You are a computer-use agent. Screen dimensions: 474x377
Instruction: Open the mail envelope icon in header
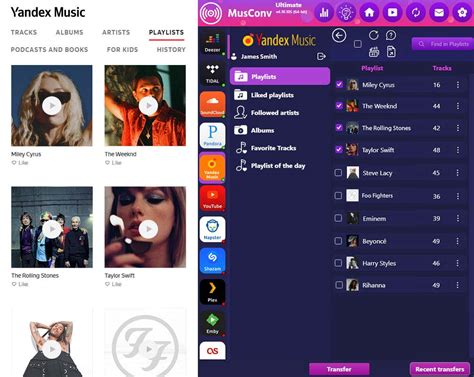tap(439, 13)
